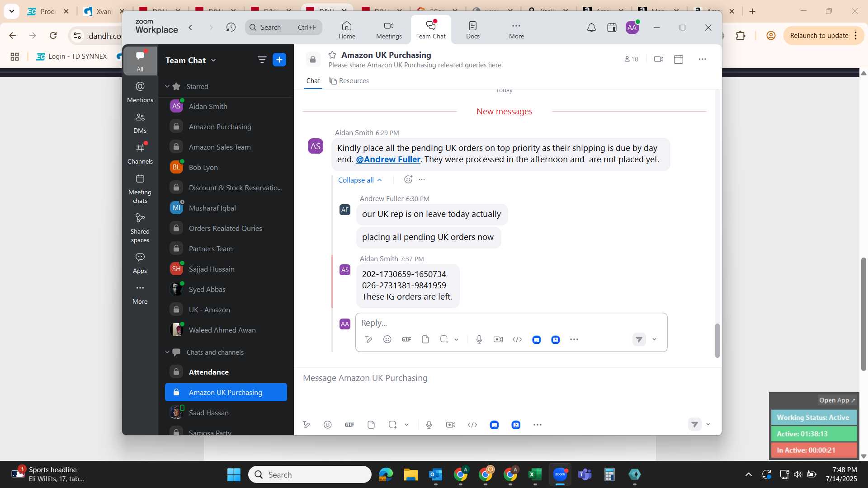Open Orders Realated Quries channel

226,228
